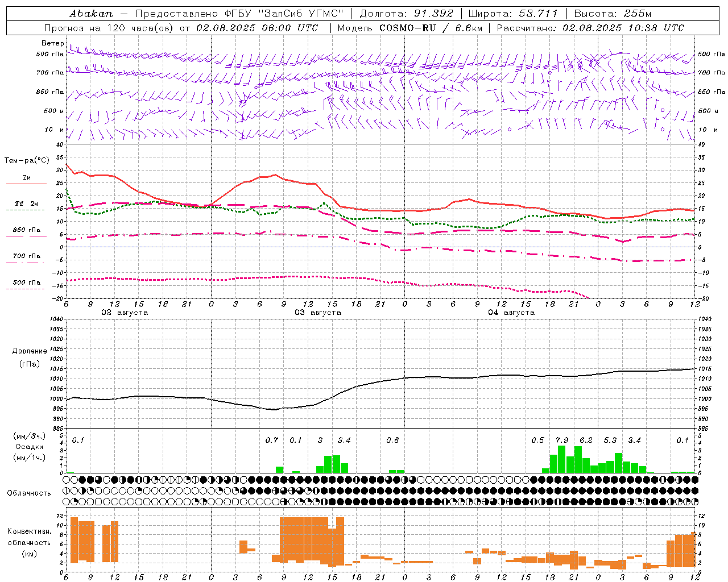Click the "(км)" unit under convective cloud label
Viewport: 728px width, 582px height.
(30, 554)
